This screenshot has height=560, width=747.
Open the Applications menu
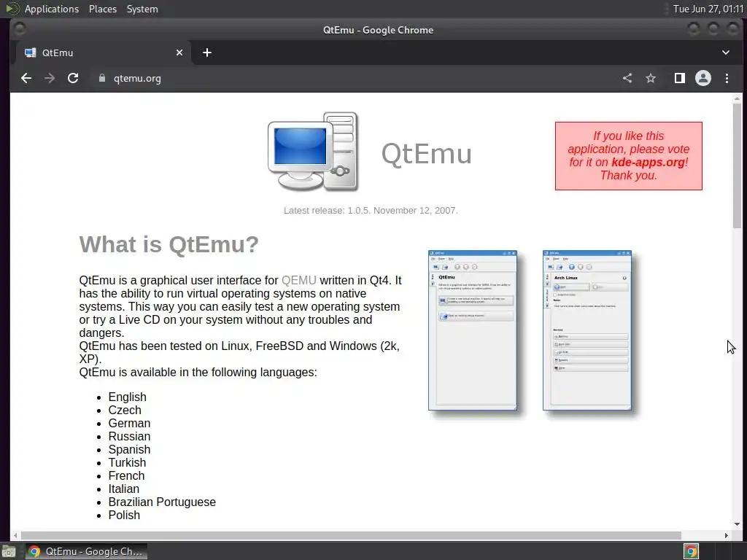pyautogui.click(x=52, y=9)
